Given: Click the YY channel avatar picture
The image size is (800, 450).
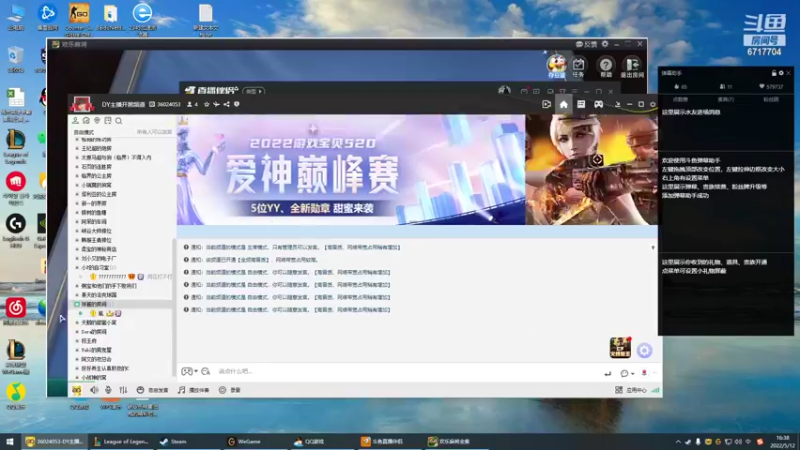Looking at the screenshot, I should [82, 104].
